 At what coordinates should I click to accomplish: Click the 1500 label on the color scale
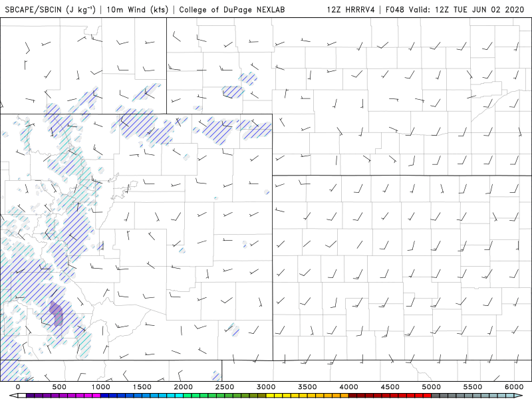142,387
